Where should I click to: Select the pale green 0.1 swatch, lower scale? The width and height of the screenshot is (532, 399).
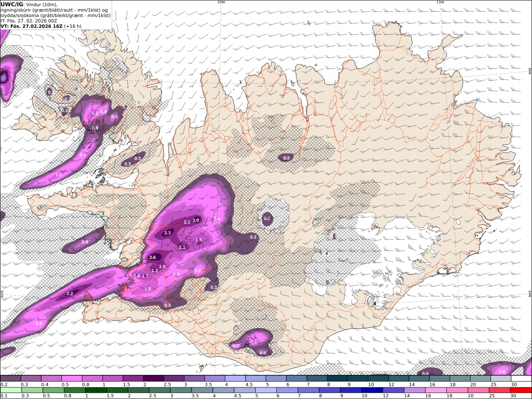click(11, 390)
